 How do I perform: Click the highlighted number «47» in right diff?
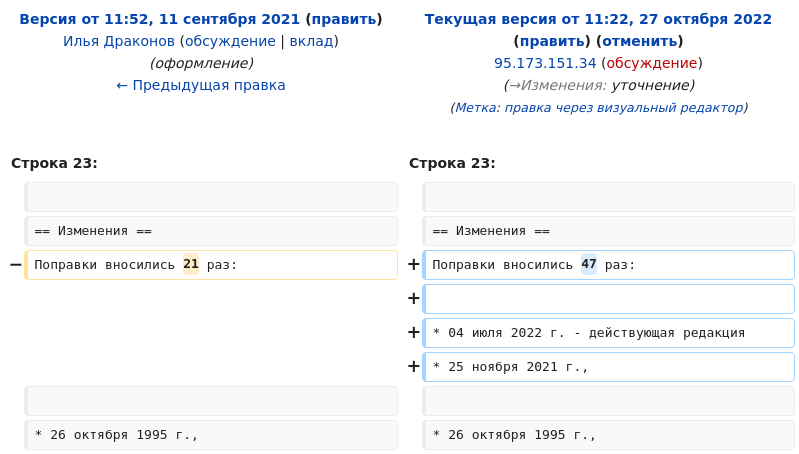pyautogui.click(x=589, y=264)
